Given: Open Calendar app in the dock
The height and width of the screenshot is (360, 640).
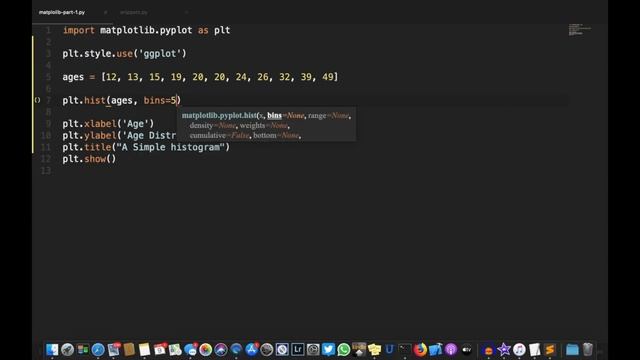Looking at the screenshot, I should (160, 349).
